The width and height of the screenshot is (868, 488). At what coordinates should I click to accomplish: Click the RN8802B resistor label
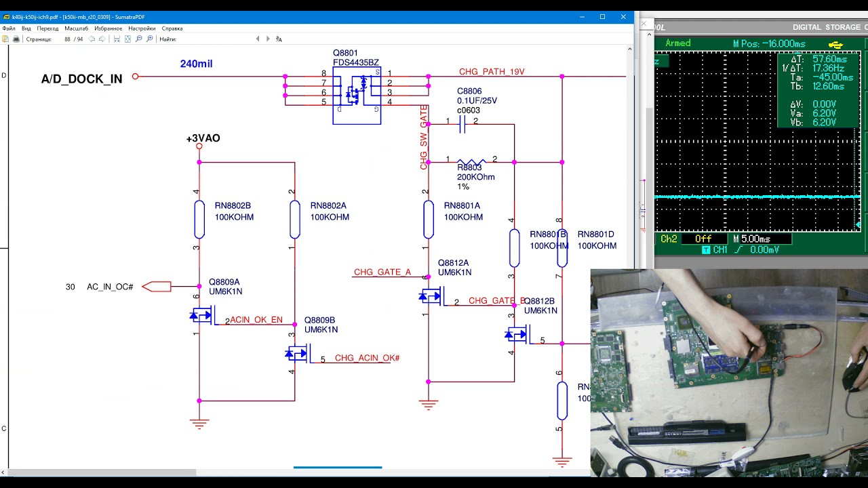pyautogui.click(x=233, y=205)
